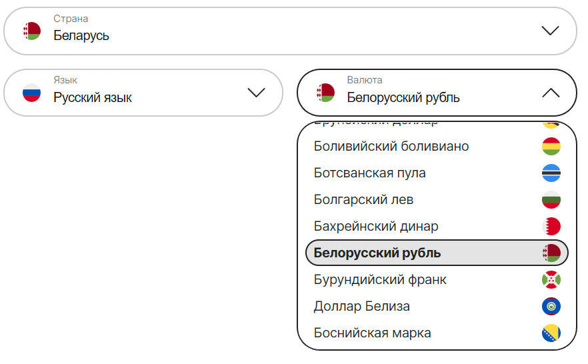Click the Russian flag in the Язык field
Viewport: 588px width, 364px height.
[x=32, y=93]
